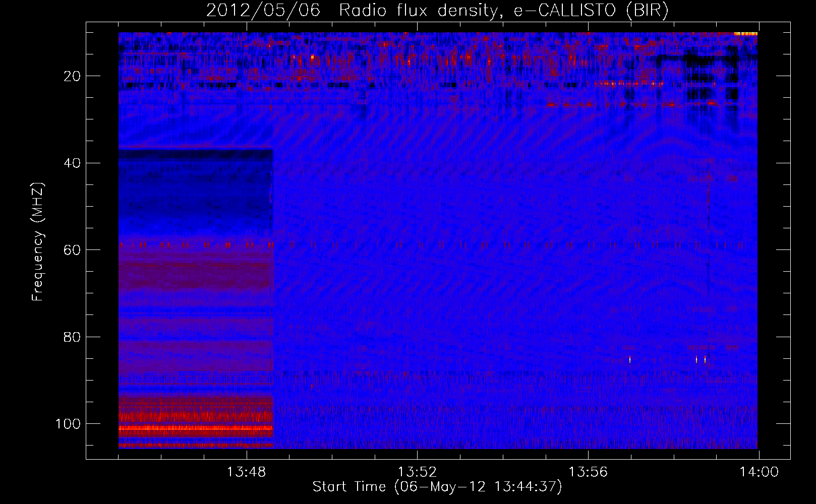Click the 'Start Time (06-May-12 13:44:37)' label
The width and height of the screenshot is (816, 504).
pyautogui.click(x=437, y=487)
